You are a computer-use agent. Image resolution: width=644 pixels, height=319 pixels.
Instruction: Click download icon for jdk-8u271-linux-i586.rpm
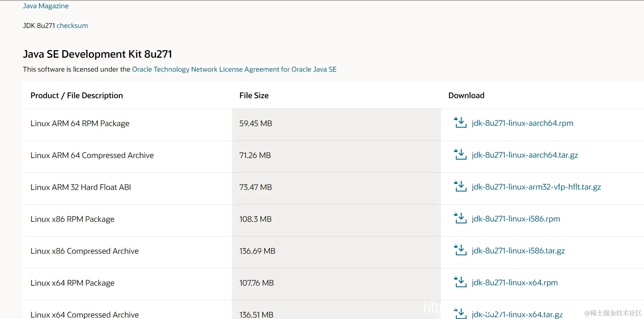point(460,218)
